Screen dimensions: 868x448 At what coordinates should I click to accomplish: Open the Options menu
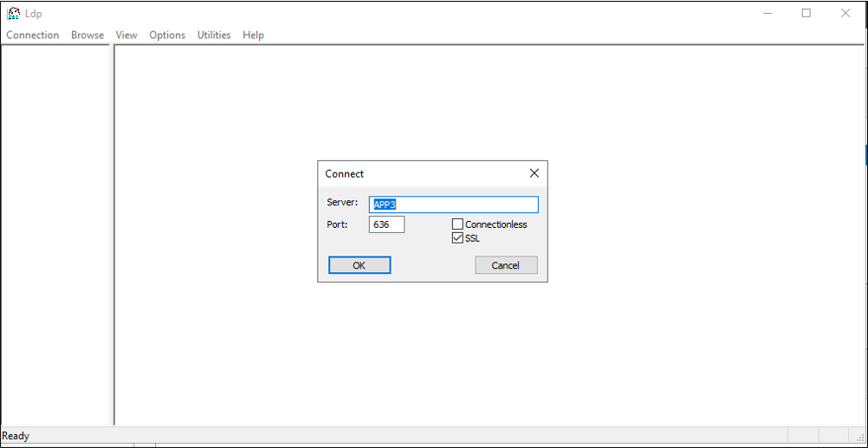(x=167, y=35)
